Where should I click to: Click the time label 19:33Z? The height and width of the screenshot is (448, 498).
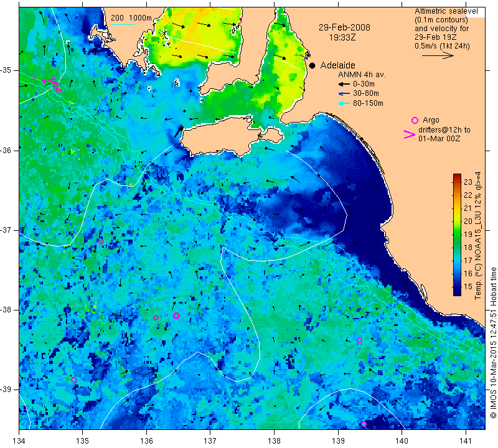(x=342, y=37)
